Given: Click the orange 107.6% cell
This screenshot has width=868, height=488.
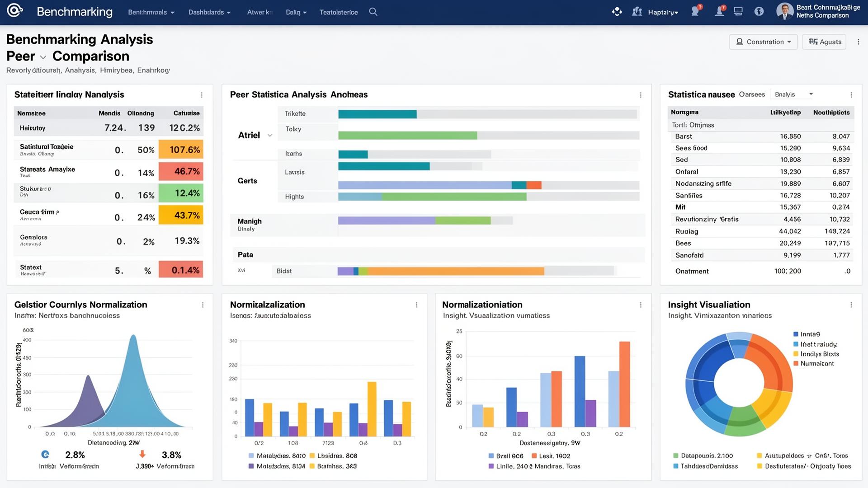Looking at the screenshot, I should tap(181, 150).
